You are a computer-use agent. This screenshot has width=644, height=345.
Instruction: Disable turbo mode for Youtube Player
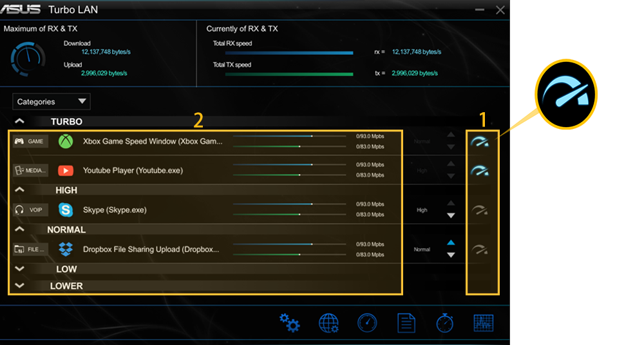[480, 171]
